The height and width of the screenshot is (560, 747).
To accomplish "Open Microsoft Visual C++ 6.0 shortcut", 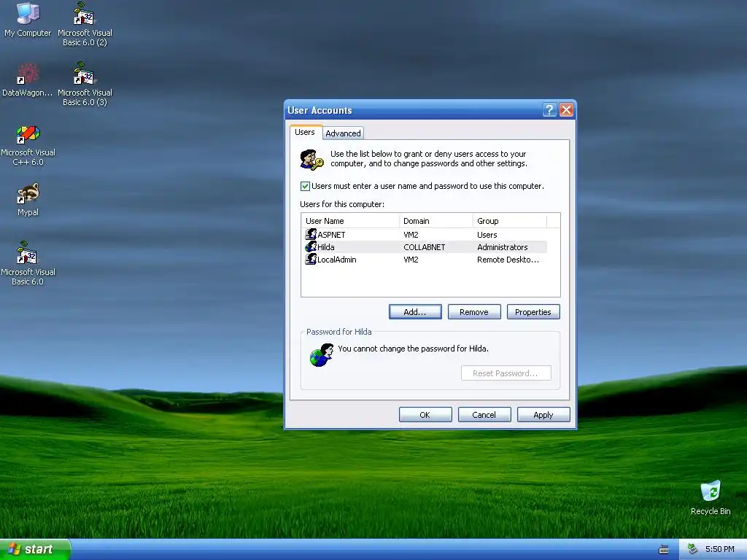I will [x=28, y=145].
